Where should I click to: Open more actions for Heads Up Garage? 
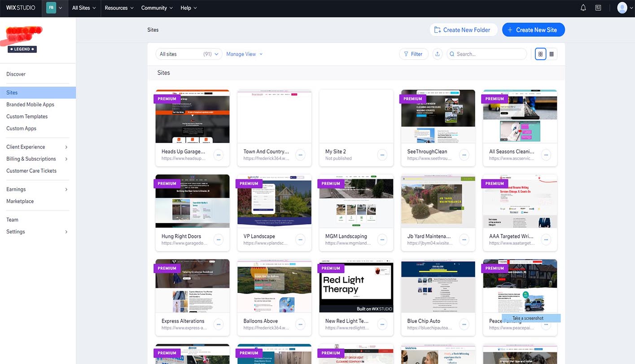coord(219,155)
